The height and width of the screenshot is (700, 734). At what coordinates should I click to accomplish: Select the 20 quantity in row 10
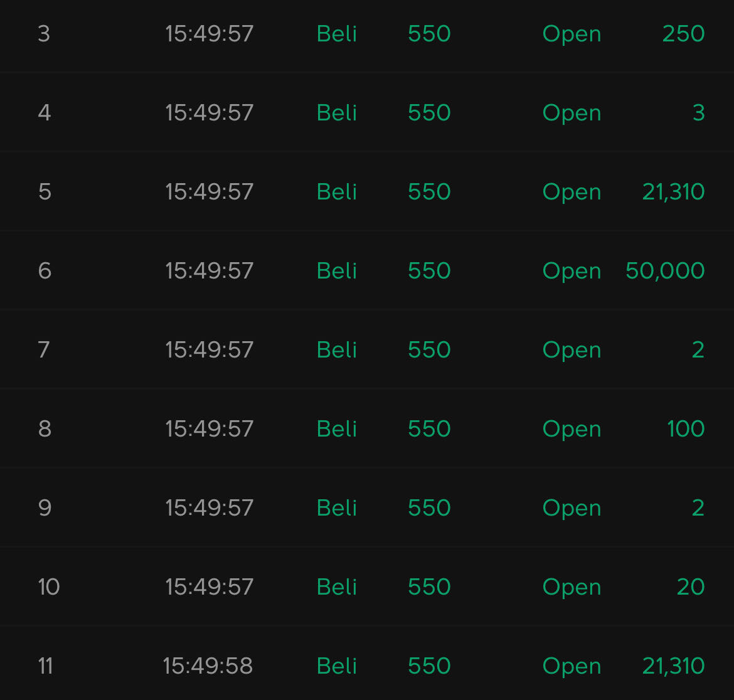coord(691,587)
